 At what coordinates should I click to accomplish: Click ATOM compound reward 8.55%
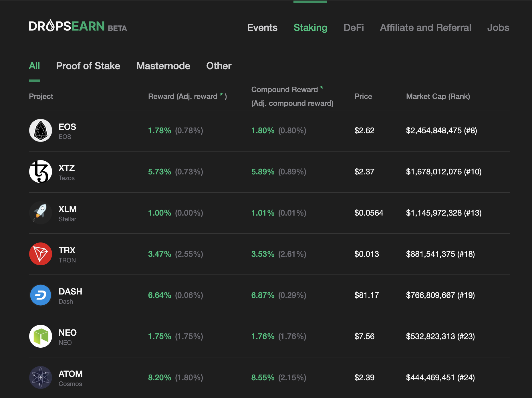pyautogui.click(x=263, y=377)
